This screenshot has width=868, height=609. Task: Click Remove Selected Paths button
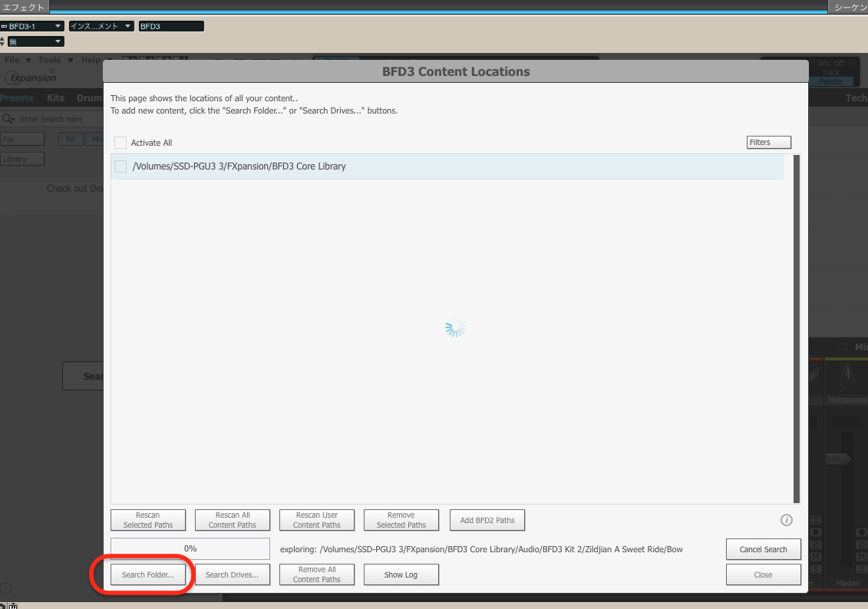point(401,520)
